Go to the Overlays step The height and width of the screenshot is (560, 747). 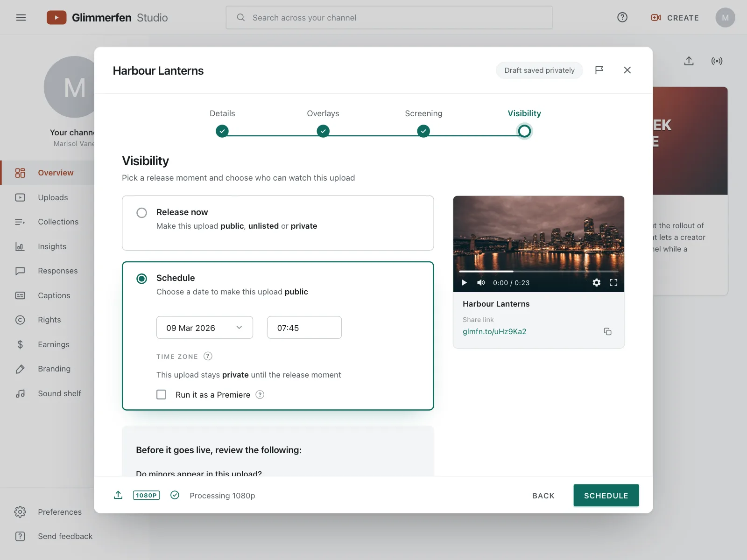click(323, 122)
